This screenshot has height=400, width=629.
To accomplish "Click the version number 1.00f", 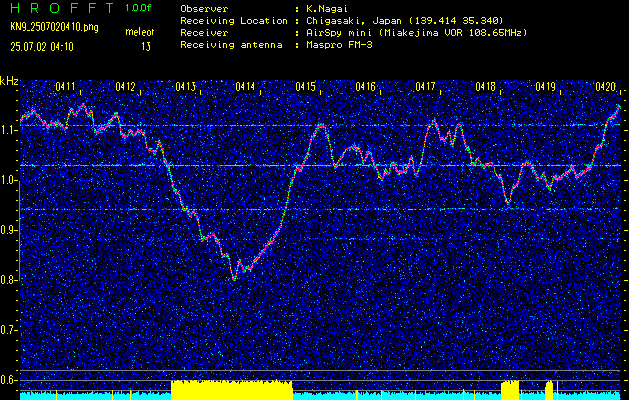I will coord(138,8).
